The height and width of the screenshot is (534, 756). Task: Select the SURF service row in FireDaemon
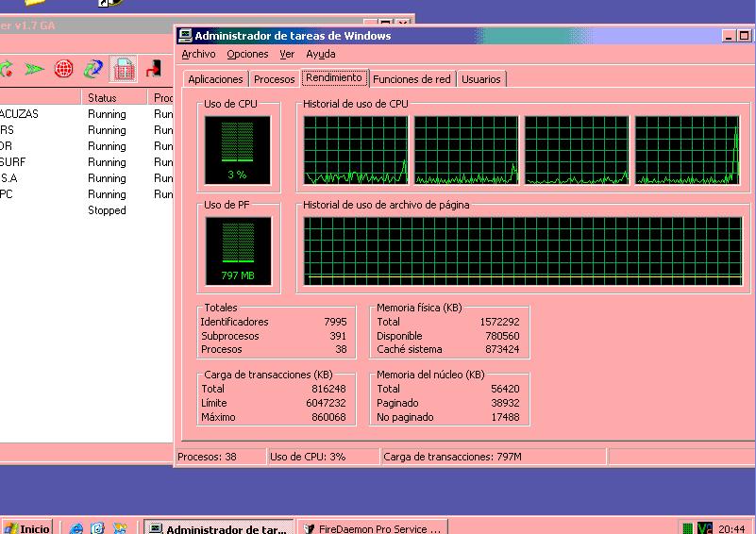point(87,162)
